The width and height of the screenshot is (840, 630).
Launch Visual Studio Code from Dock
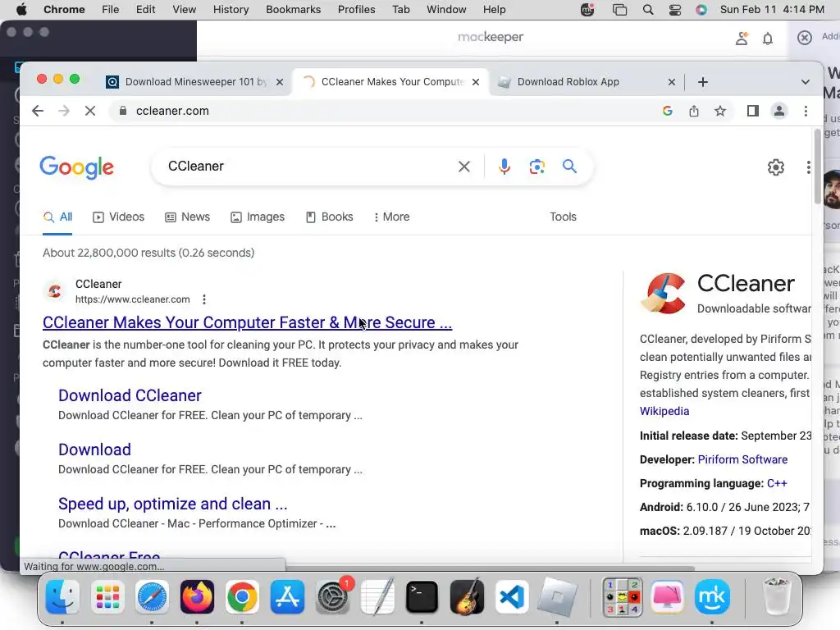point(512,597)
